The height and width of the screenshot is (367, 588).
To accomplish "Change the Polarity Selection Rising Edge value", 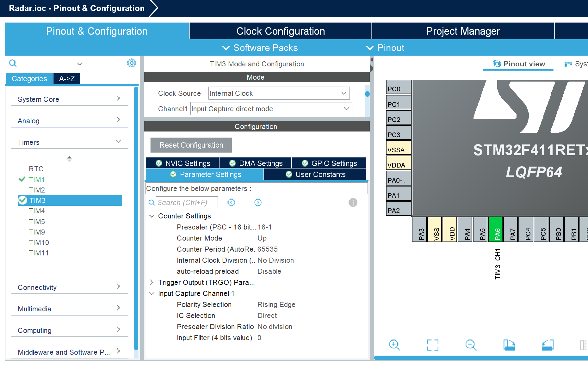I will click(276, 304).
